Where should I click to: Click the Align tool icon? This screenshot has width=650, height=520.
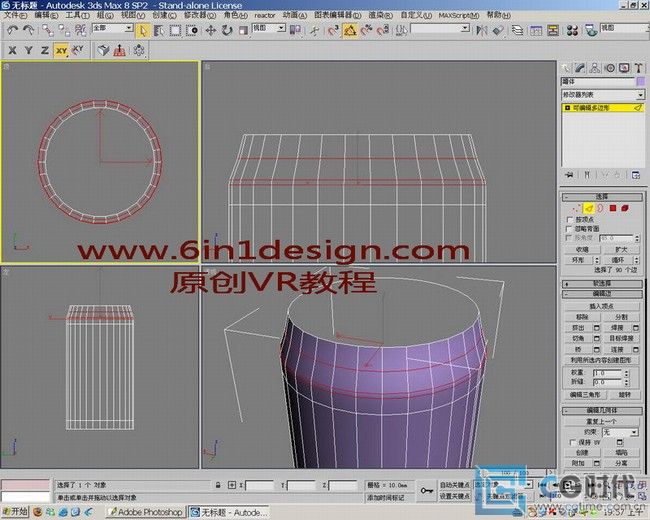(498, 30)
